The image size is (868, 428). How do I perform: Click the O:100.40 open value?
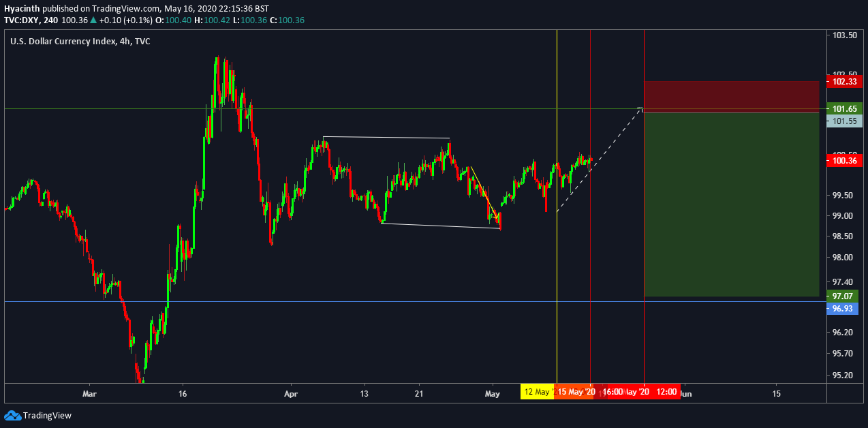(x=174, y=20)
